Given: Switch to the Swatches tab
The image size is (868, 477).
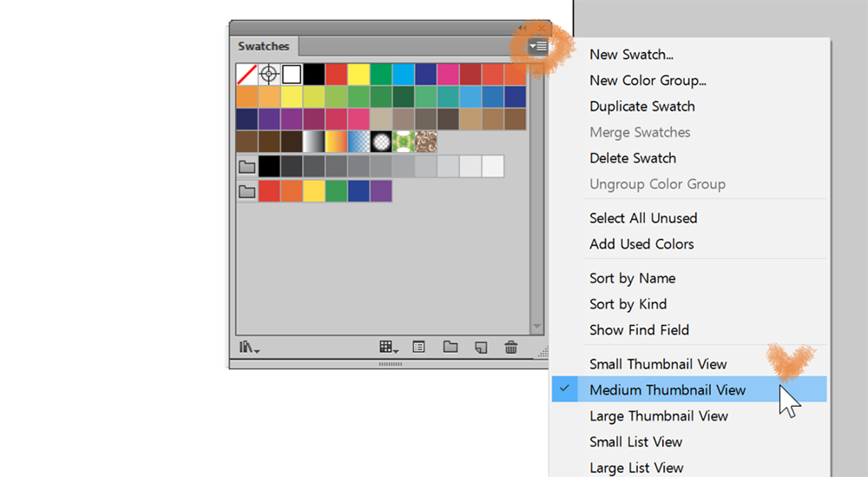Looking at the screenshot, I should pyautogui.click(x=264, y=47).
